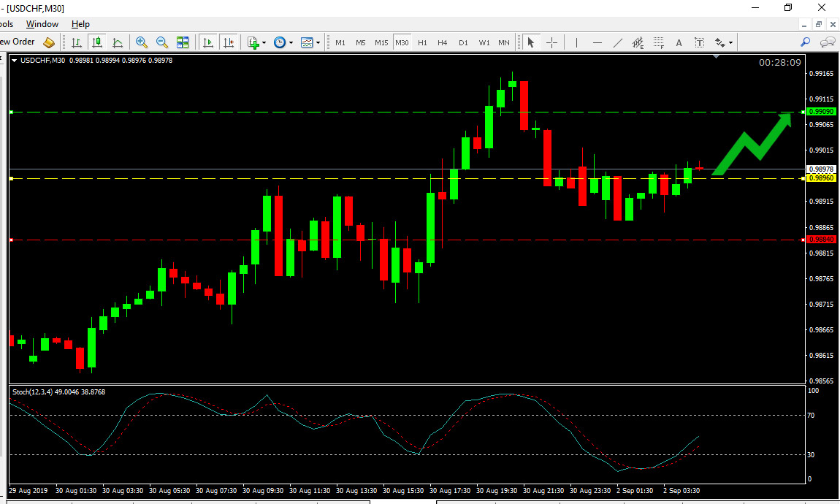Click the 00:28:09 candle timer text

(x=780, y=63)
